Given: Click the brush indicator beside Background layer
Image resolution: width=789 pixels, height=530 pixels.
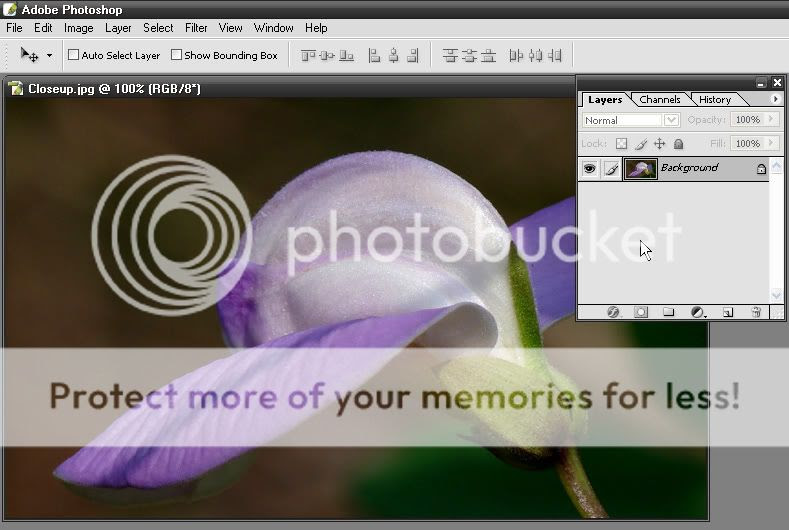Looking at the screenshot, I should click(x=611, y=169).
